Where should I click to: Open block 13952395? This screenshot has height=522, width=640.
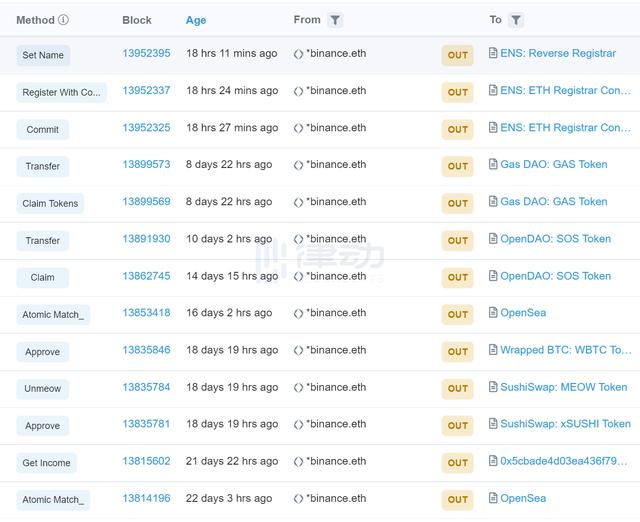click(x=146, y=54)
